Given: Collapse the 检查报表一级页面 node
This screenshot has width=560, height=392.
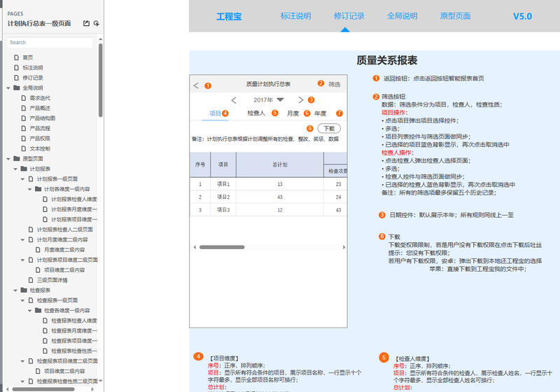Looking at the screenshot, I should 22,300.
